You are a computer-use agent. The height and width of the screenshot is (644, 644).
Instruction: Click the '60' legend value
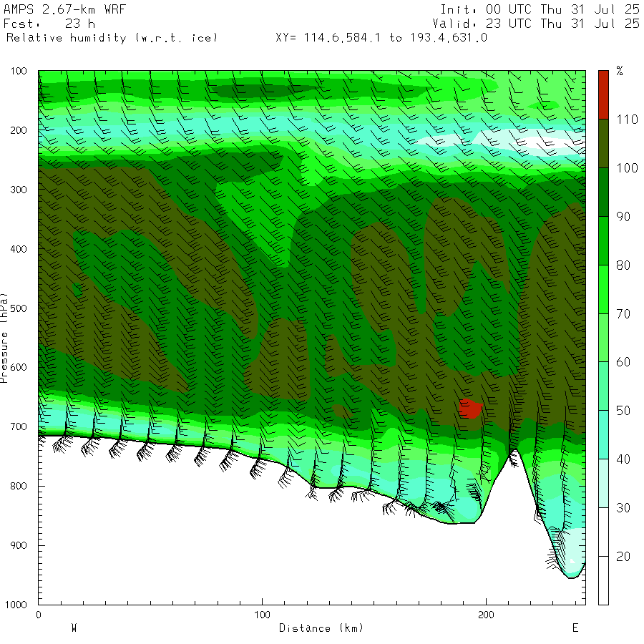[x=623, y=362]
